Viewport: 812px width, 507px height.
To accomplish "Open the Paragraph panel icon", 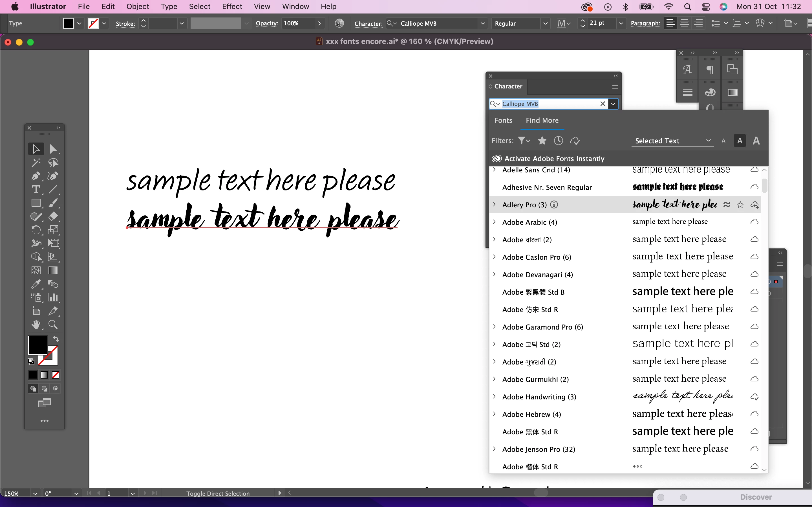I will 709,70.
